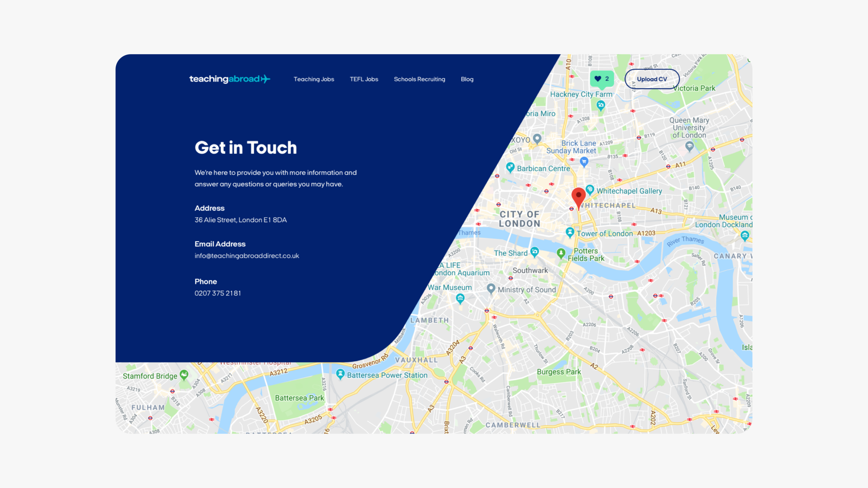Open the TEFL Jobs menu item
Screen dimensions: 868x488
(364, 79)
